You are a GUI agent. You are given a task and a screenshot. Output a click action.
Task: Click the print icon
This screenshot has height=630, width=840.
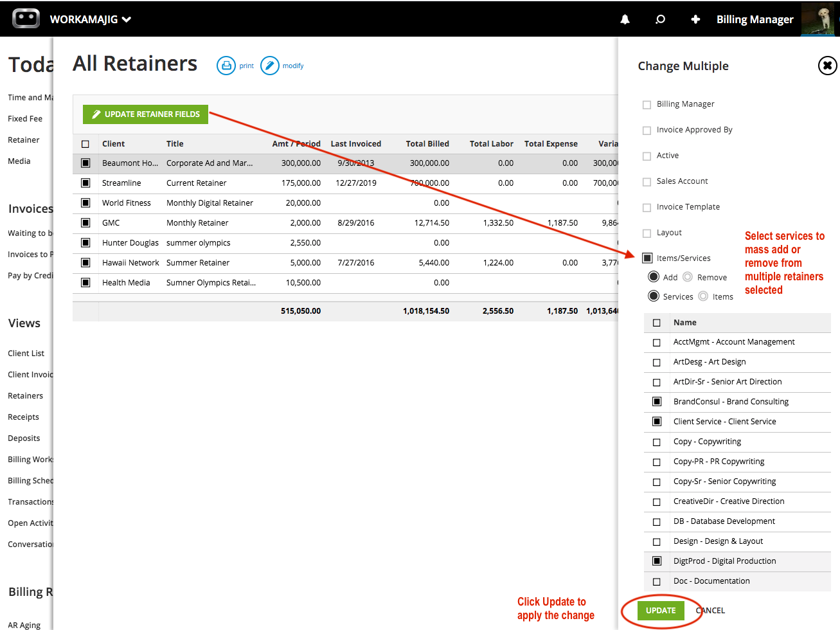(x=226, y=66)
